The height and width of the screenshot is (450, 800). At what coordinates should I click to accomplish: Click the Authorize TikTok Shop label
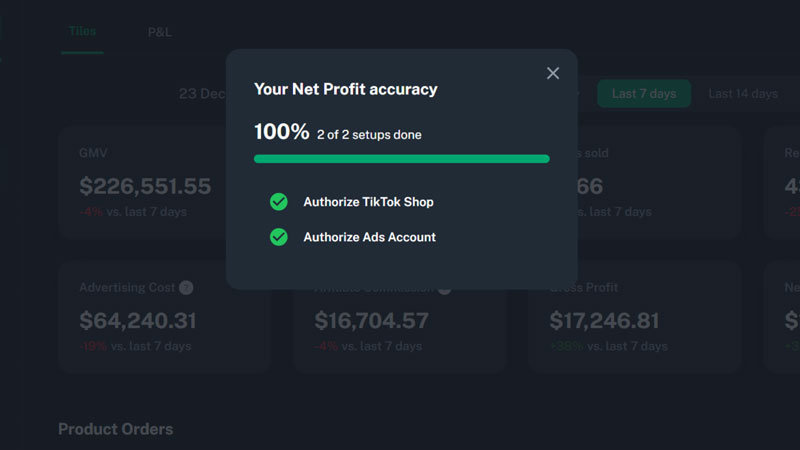coord(368,202)
